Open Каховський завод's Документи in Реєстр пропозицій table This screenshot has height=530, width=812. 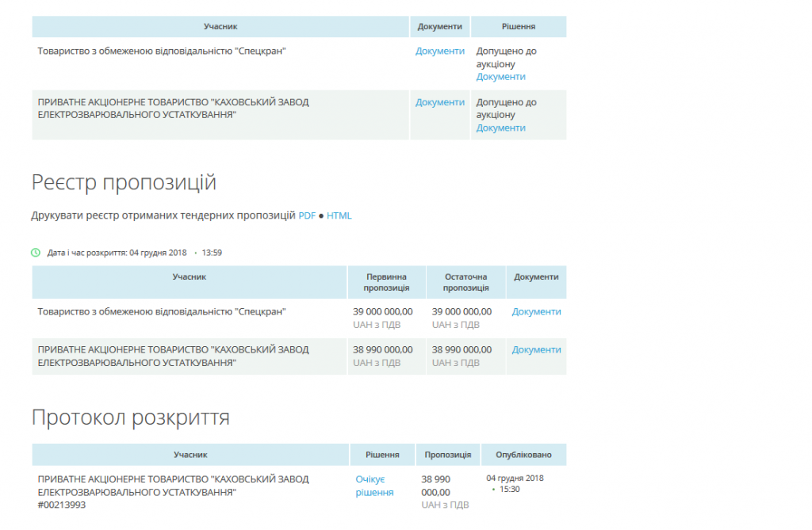coord(536,349)
